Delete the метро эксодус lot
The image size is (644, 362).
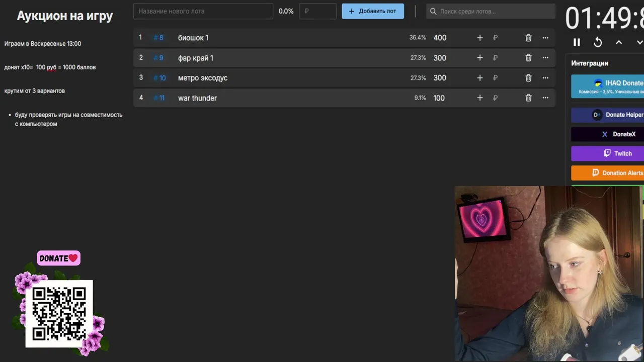(x=528, y=78)
